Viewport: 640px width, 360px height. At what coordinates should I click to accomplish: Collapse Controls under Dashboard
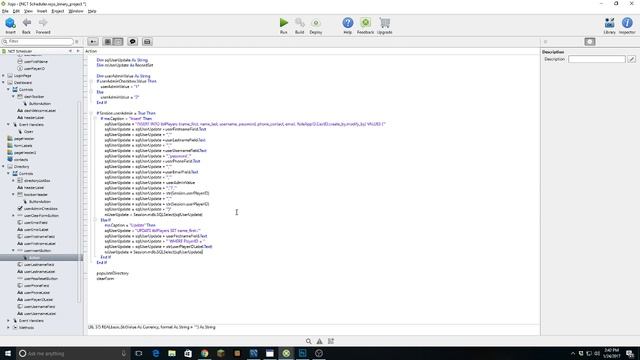click(8, 89)
